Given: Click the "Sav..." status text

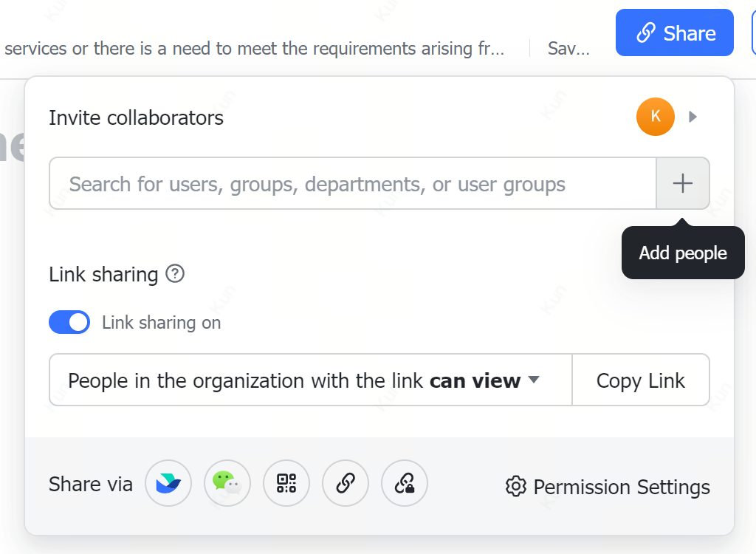Looking at the screenshot, I should tap(568, 49).
